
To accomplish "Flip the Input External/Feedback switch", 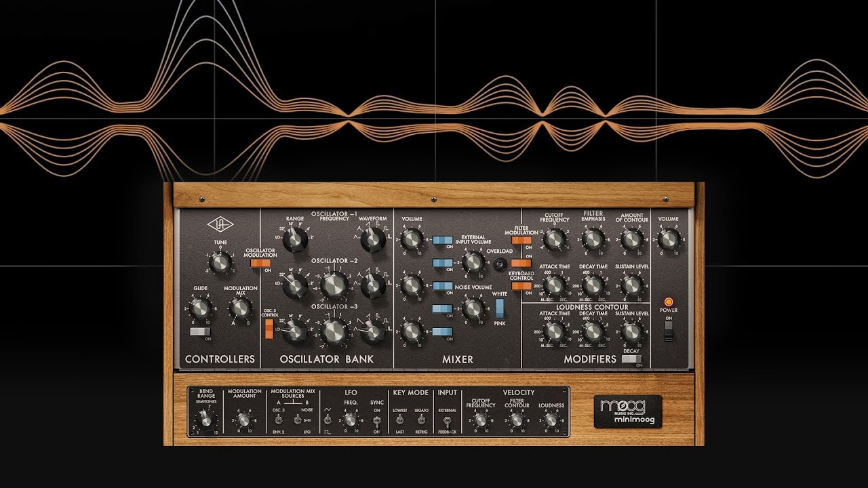I will point(447,421).
